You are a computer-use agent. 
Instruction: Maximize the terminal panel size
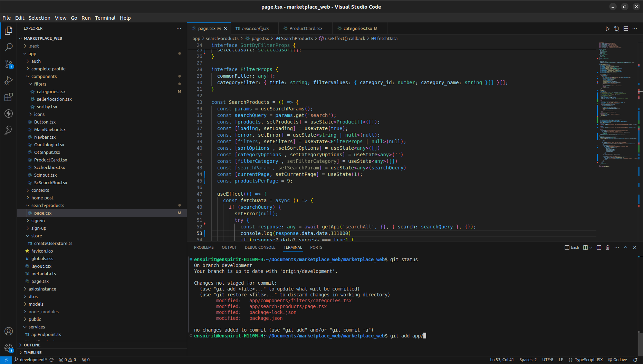(x=626, y=247)
